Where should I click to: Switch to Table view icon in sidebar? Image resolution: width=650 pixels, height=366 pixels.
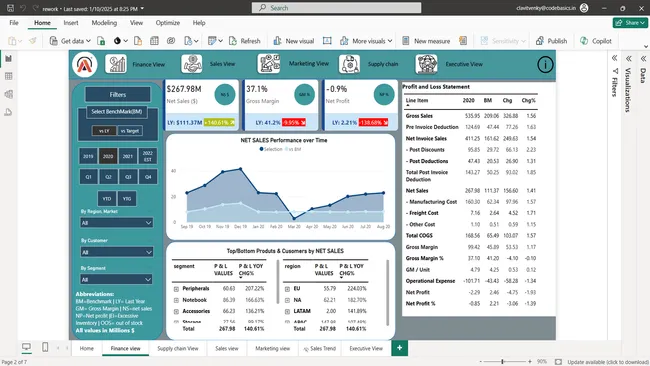[x=8, y=76]
